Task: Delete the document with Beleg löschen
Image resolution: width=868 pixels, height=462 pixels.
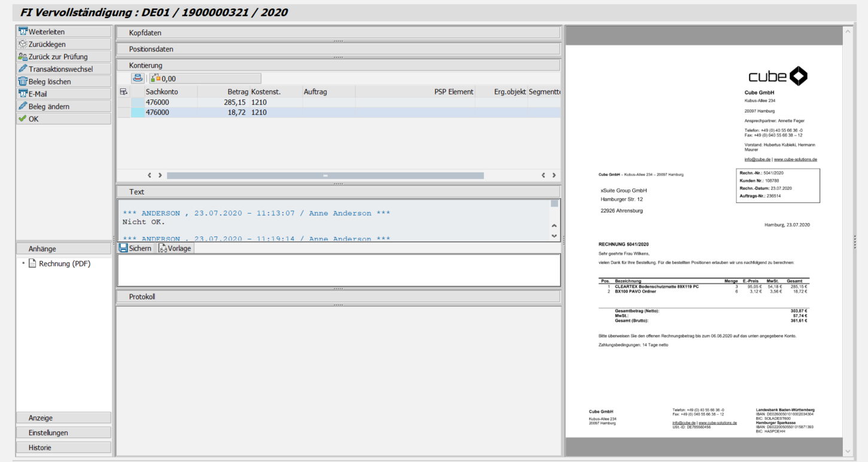Action: (x=63, y=81)
